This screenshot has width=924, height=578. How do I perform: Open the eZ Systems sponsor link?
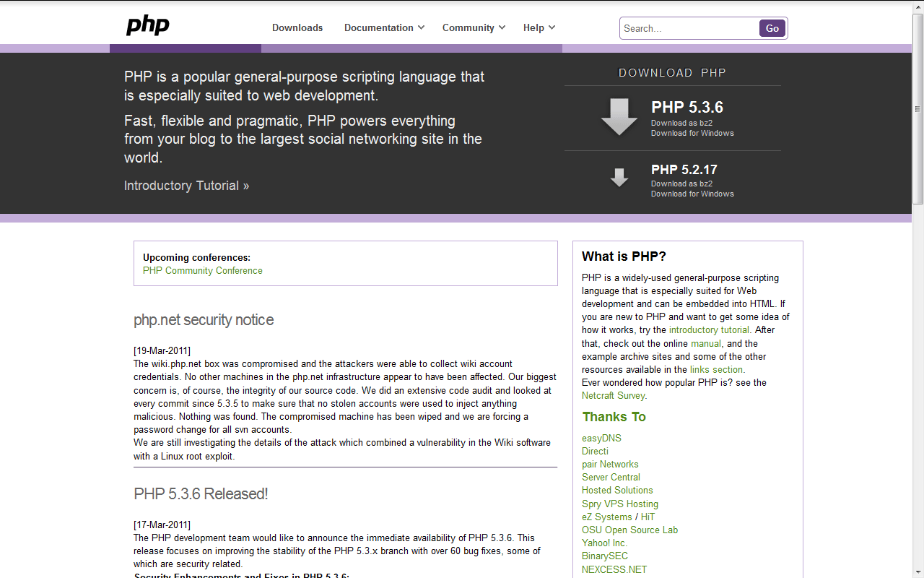coord(607,517)
